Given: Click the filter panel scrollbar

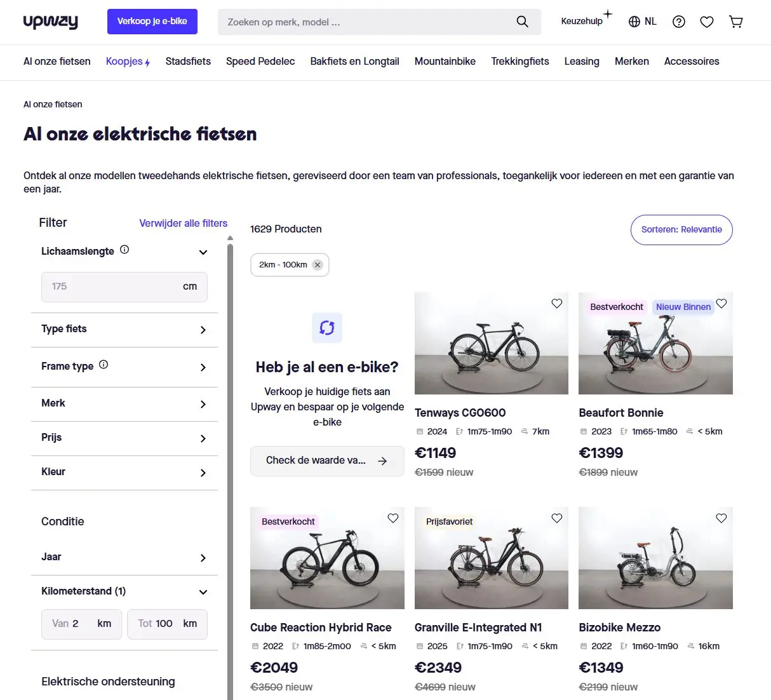Looking at the screenshot, I should coord(230,445).
